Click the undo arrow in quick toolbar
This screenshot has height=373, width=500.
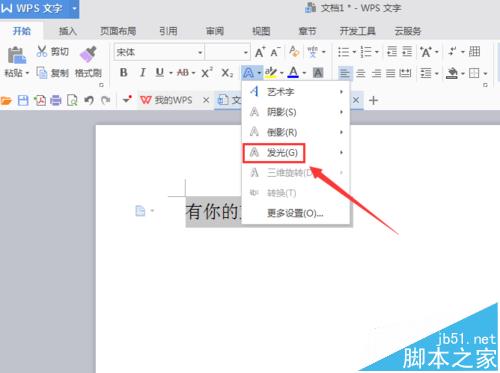tap(89, 100)
